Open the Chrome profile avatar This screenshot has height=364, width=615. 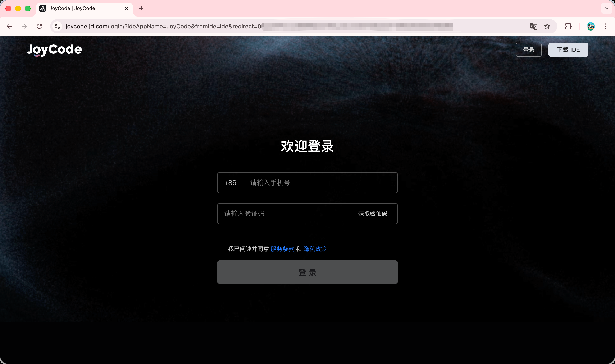[x=591, y=26]
